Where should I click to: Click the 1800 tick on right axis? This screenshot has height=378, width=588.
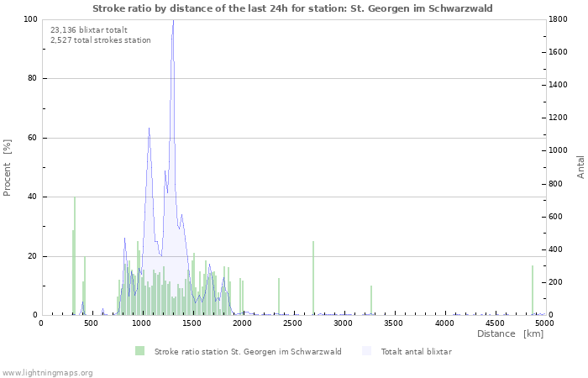pyautogui.click(x=559, y=19)
